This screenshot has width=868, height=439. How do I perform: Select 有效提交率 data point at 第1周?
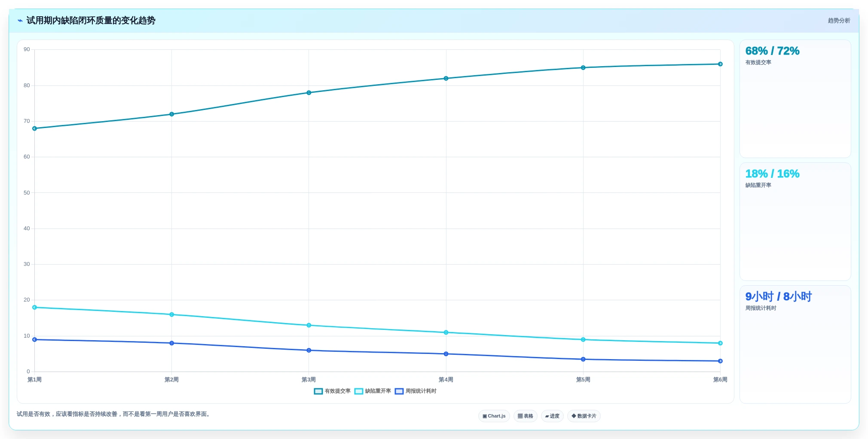(35, 128)
